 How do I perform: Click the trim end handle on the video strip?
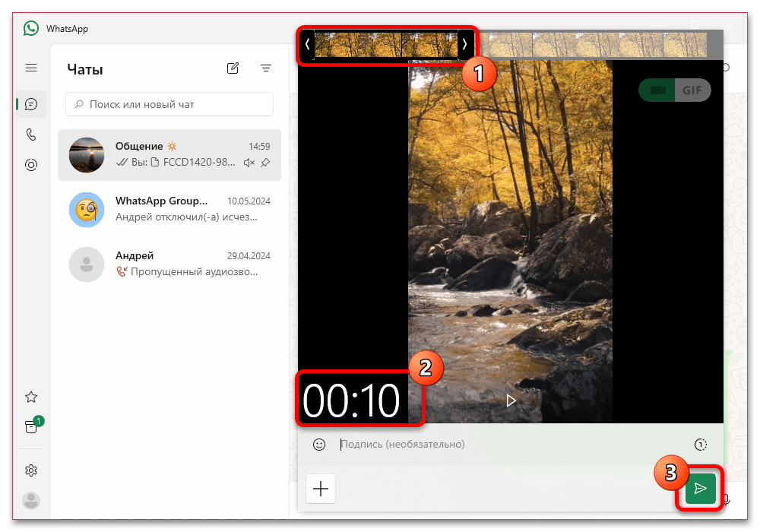coord(464,44)
